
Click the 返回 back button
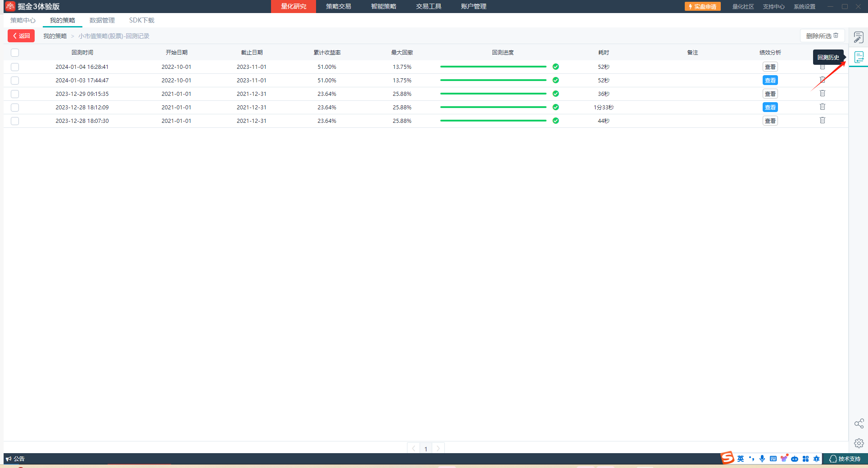coord(21,36)
